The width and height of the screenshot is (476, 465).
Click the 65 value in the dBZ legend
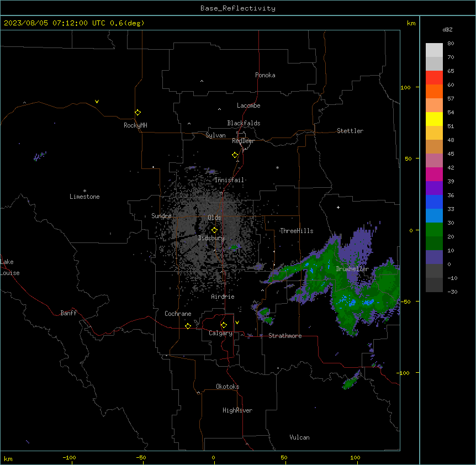pos(451,71)
